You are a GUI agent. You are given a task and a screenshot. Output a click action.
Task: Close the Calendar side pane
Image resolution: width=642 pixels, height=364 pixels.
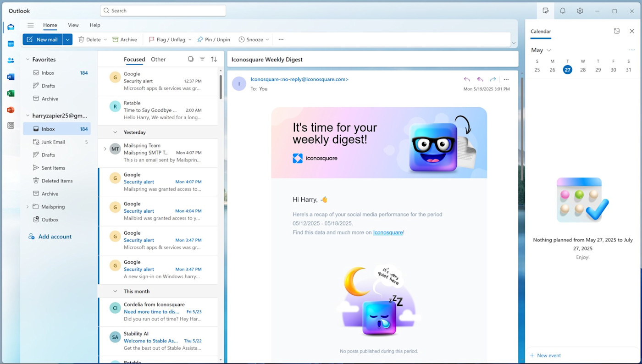pyautogui.click(x=632, y=31)
